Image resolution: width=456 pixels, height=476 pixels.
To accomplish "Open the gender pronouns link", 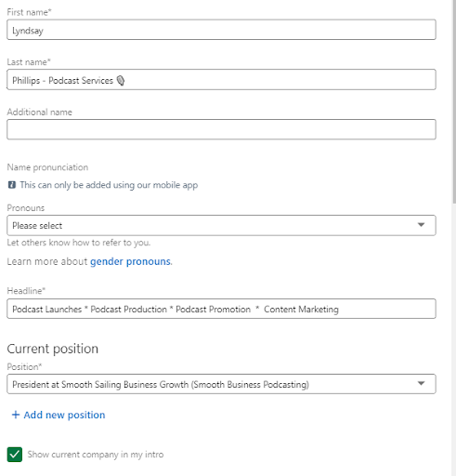I will [x=130, y=261].
